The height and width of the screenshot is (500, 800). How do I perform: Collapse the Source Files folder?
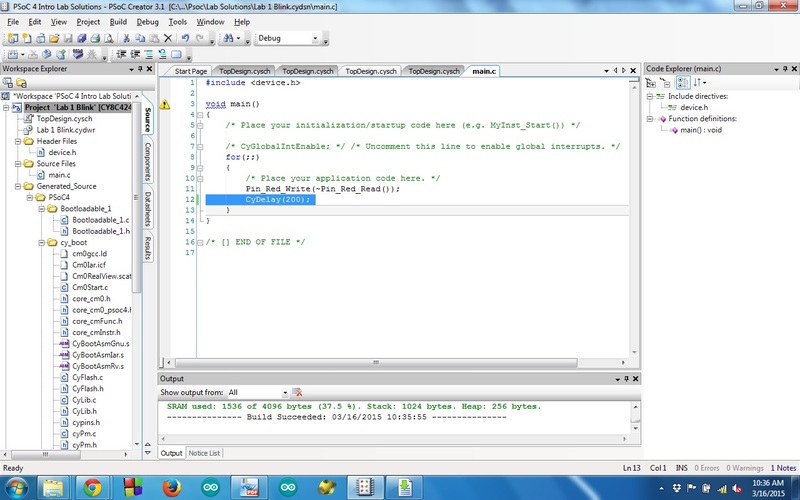coord(18,164)
